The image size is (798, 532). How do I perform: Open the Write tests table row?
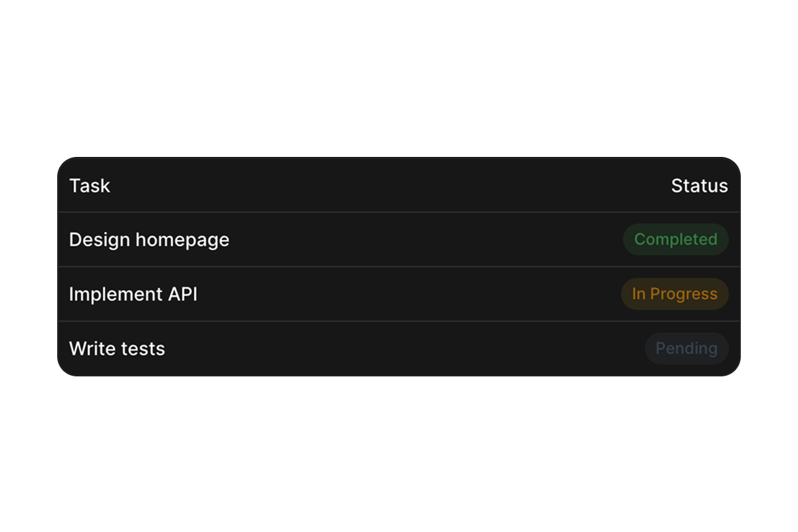(x=399, y=348)
